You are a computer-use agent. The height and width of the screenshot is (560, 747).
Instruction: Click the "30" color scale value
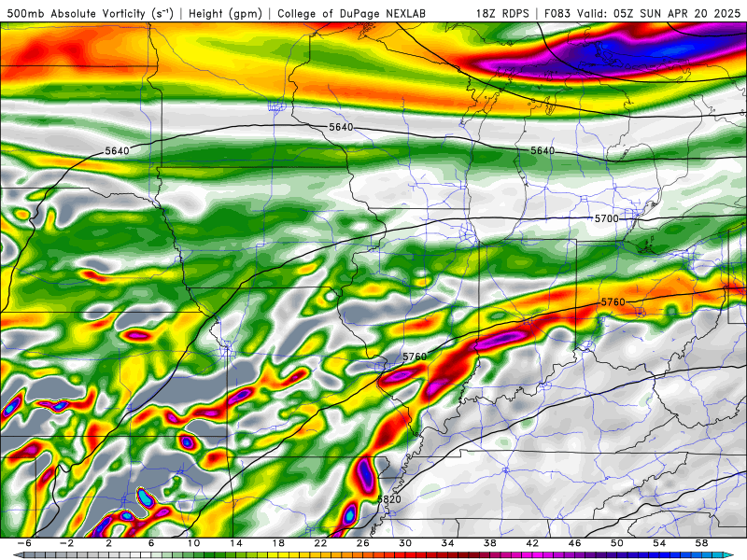point(405,543)
